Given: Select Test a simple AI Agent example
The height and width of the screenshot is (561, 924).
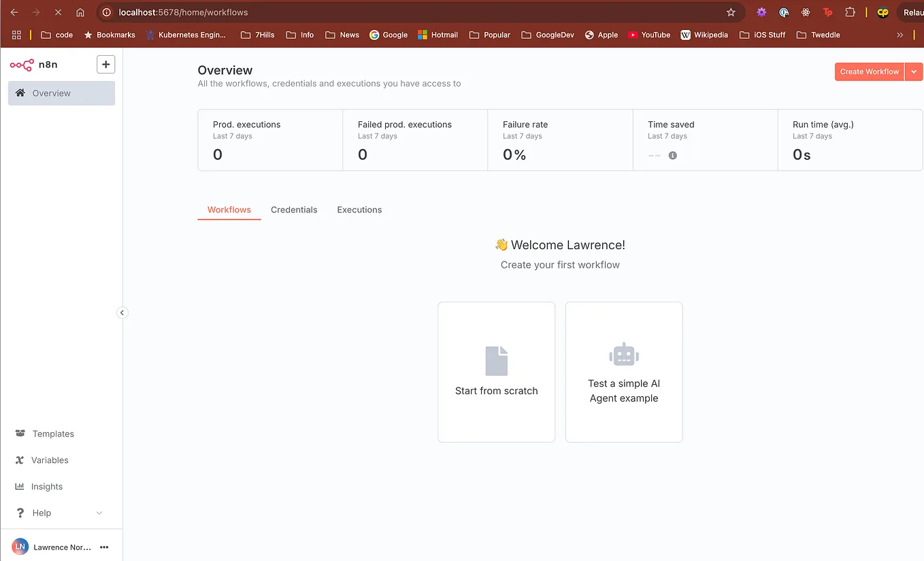Looking at the screenshot, I should [623, 372].
